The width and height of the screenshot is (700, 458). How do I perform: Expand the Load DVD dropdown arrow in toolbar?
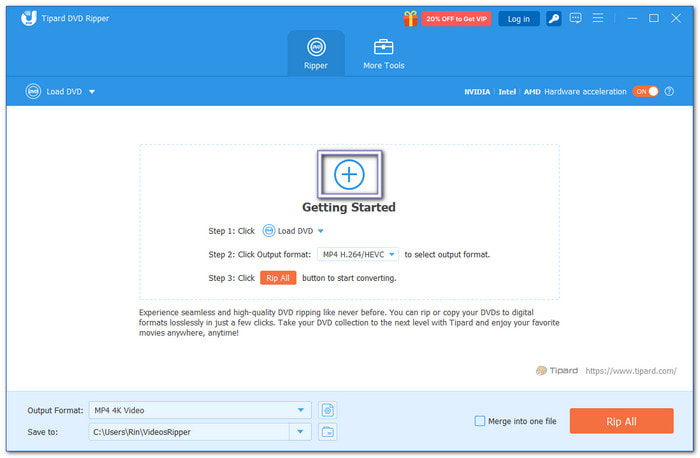tap(92, 92)
